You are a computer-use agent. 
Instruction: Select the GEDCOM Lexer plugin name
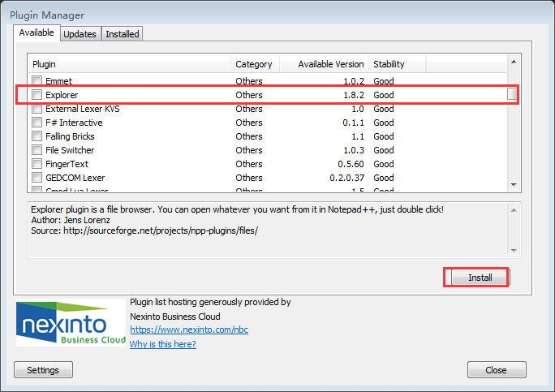75,178
